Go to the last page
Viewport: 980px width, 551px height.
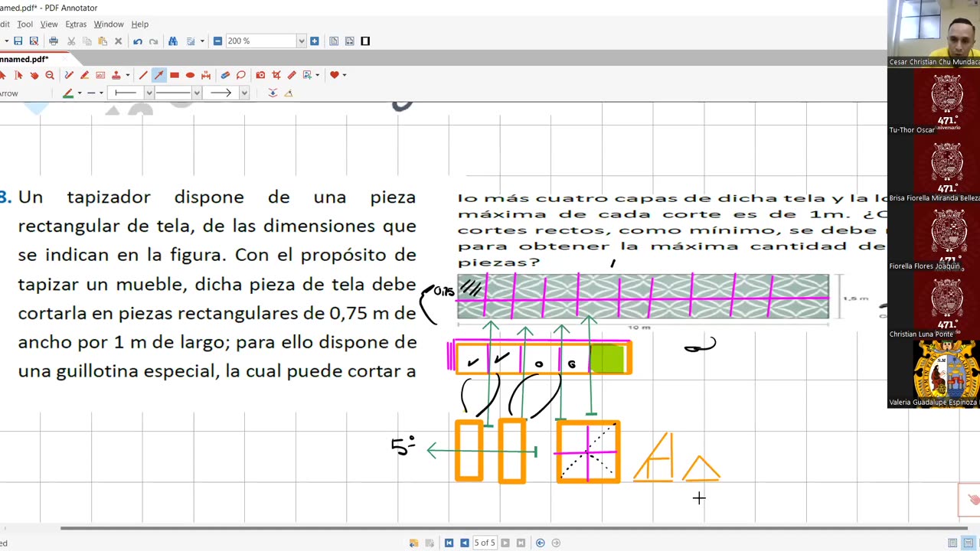(x=521, y=543)
